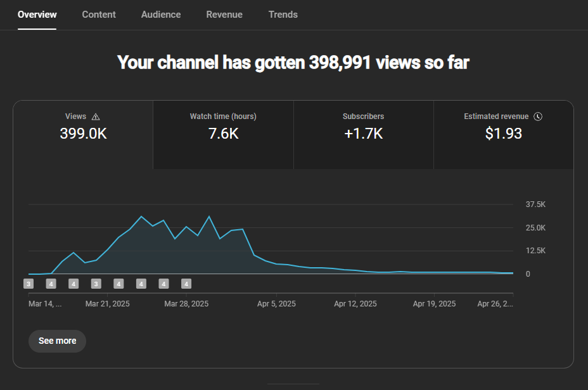Go to the Revenue tab
The width and height of the screenshot is (588, 390).
tap(224, 15)
